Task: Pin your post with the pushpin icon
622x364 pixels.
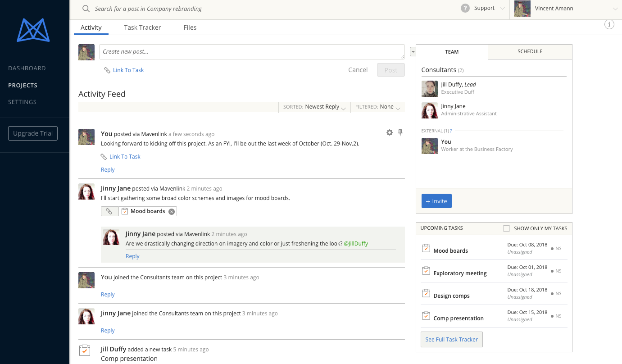Action: tap(400, 132)
